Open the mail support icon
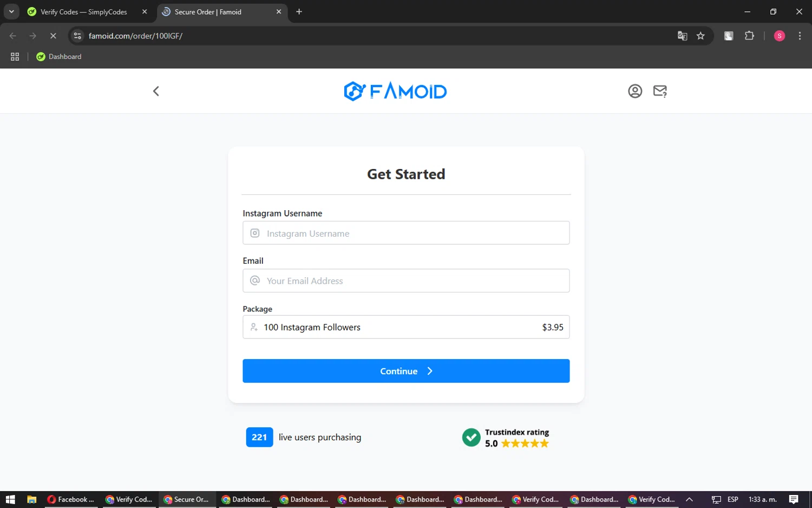812x508 pixels. pos(660,91)
